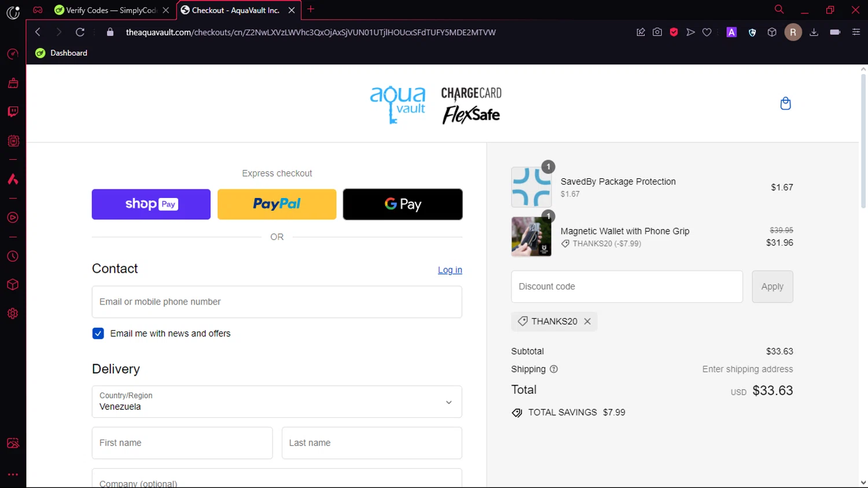Image resolution: width=868 pixels, height=488 pixels.
Task: Click the browser address bar URL
Action: pyautogui.click(x=311, y=32)
